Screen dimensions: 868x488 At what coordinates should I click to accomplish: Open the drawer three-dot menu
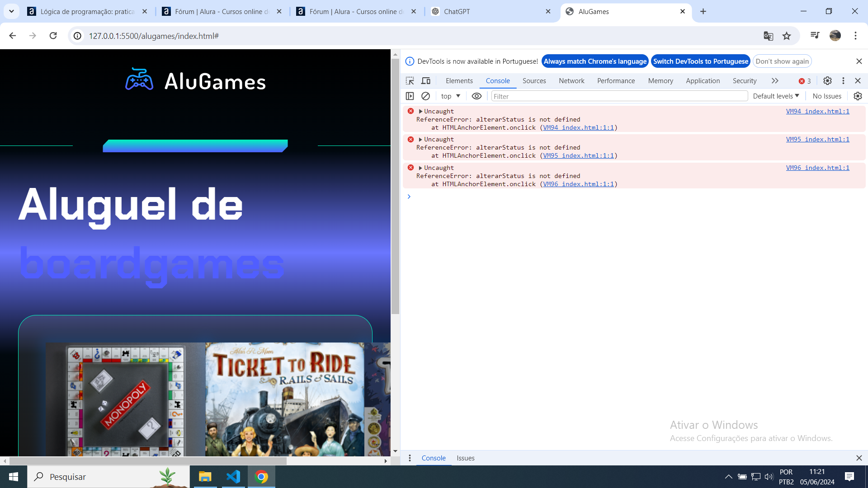pyautogui.click(x=410, y=458)
